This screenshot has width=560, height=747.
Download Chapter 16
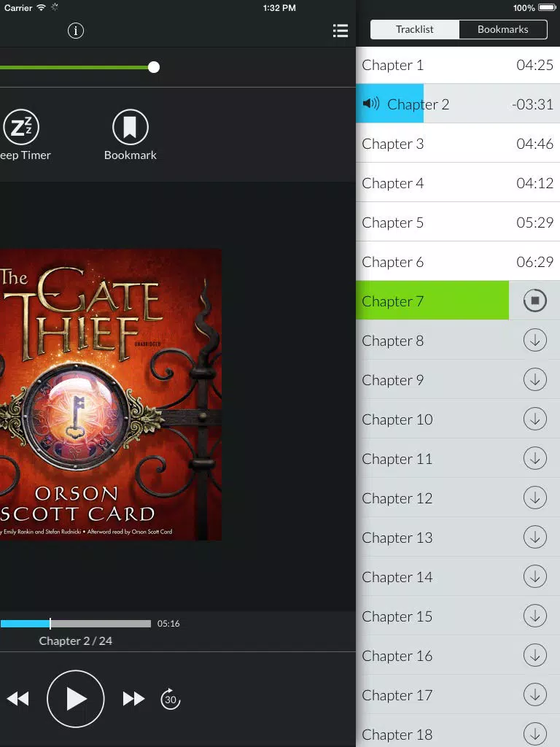(x=534, y=656)
